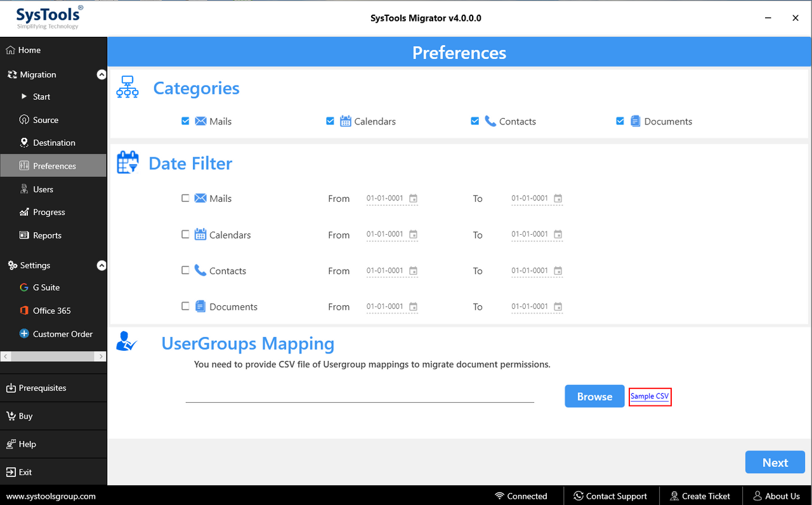The width and height of the screenshot is (812, 505).
Task: Open Contacts To date calendar picker
Action: coord(558,271)
